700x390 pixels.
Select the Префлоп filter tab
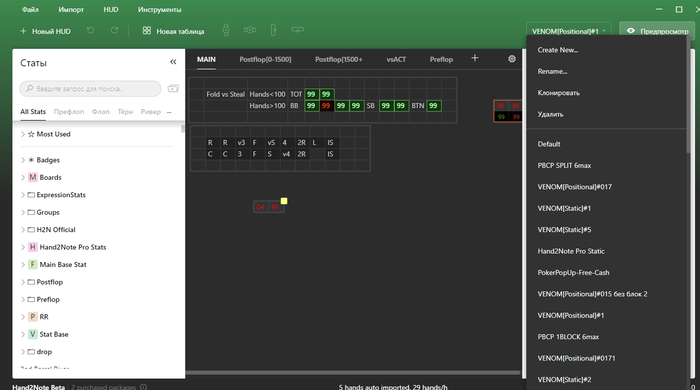coord(69,112)
